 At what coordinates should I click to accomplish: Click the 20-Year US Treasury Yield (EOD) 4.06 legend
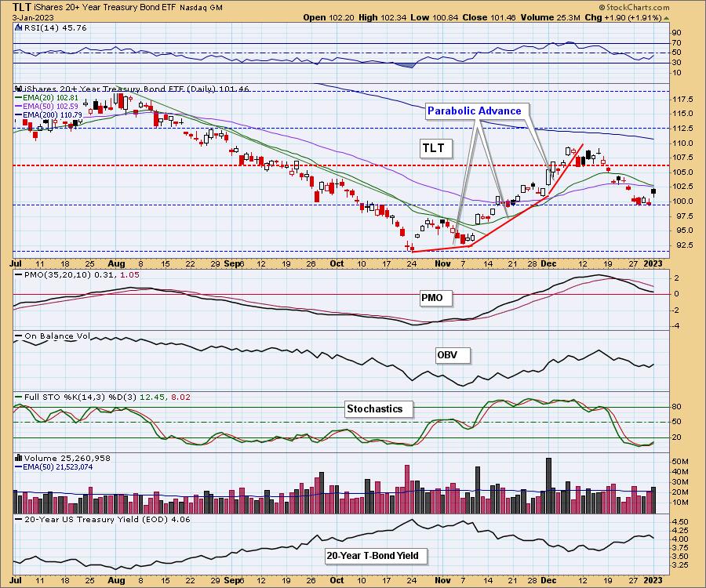tap(103, 519)
